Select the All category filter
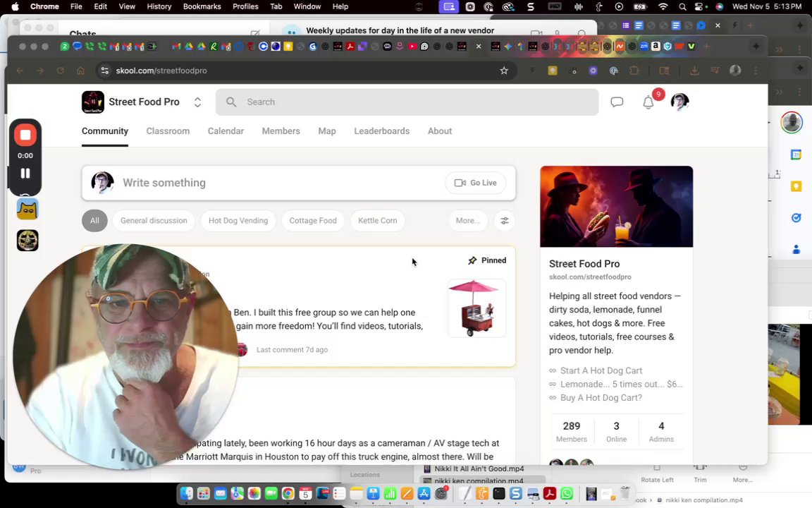This screenshot has width=812, height=508. [x=94, y=221]
